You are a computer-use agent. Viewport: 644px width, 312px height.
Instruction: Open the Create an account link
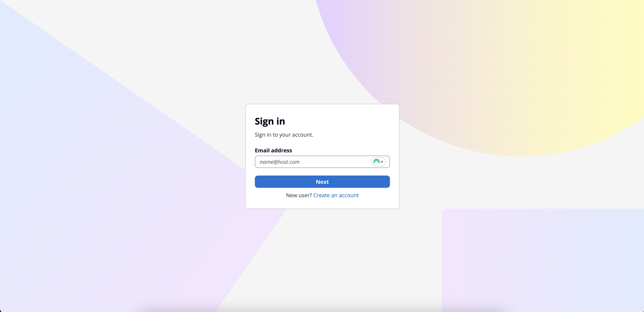tap(336, 195)
